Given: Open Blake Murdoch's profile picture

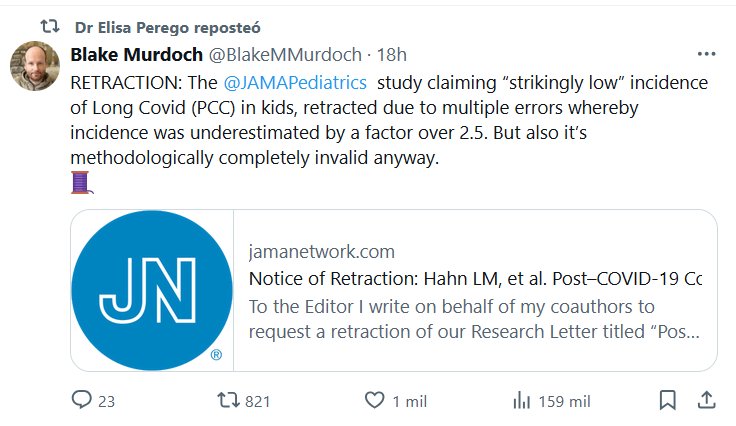Looking at the screenshot, I should [x=34, y=66].
